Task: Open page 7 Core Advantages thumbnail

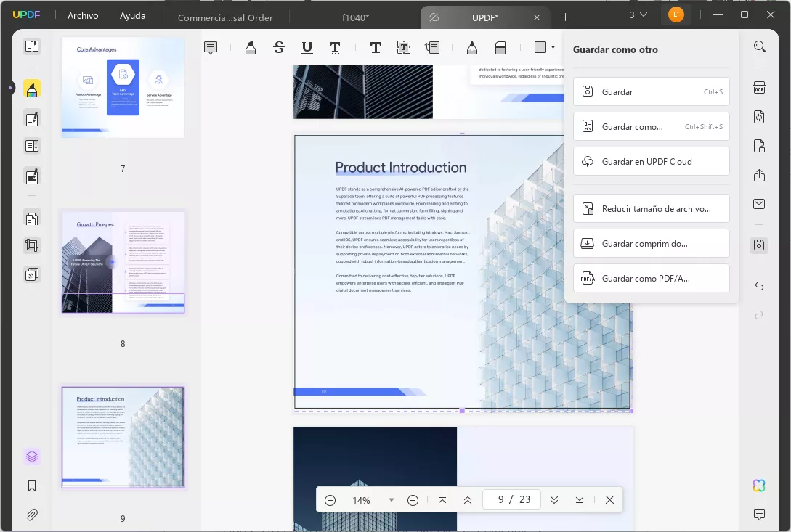Action: point(123,87)
